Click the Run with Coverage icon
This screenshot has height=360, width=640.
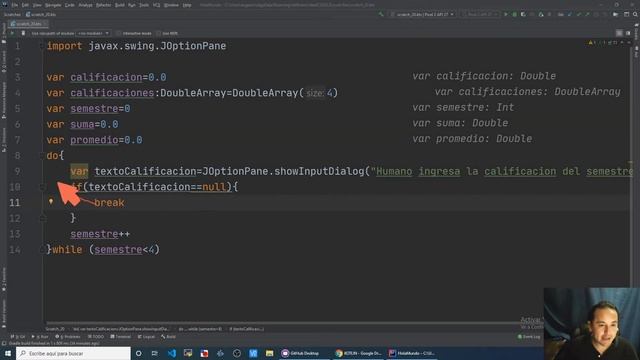point(523,14)
